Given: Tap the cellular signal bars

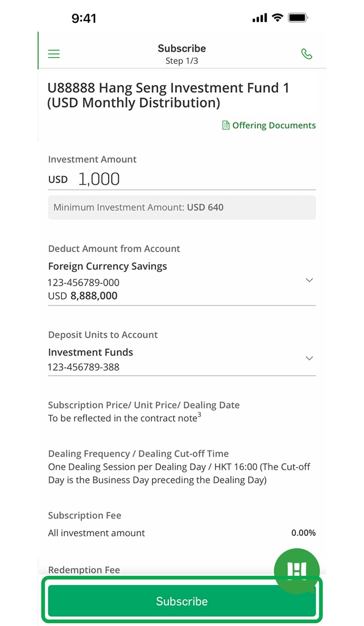Looking at the screenshot, I should pyautogui.click(x=259, y=18).
